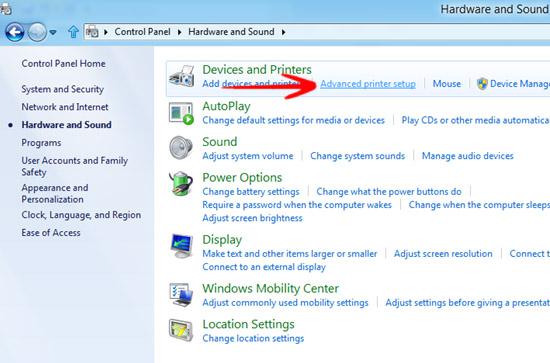Open Windows Mobility Center heading
This screenshot has width=550, height=363.
(270, 289)
